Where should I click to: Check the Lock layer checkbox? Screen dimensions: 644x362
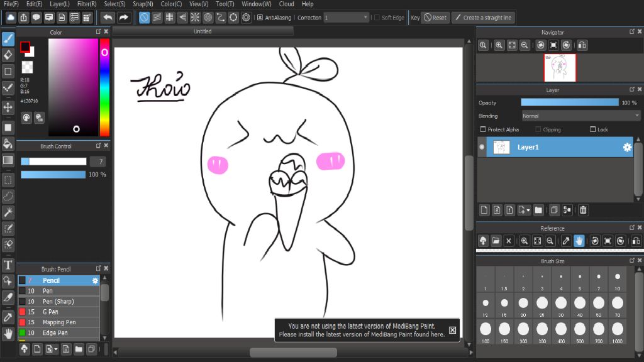592,129
